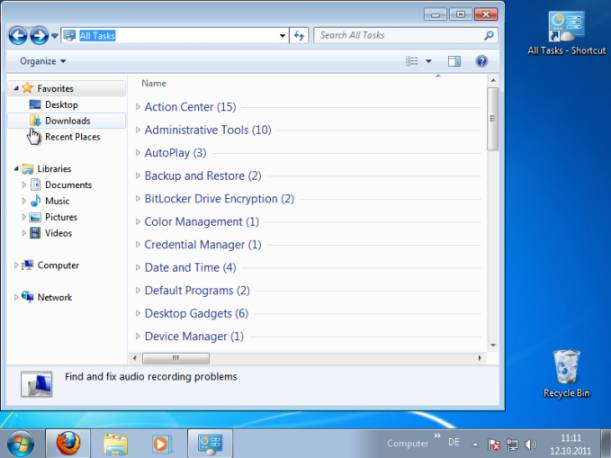Click the Forward navigation arrow
The width and height of the screenshot is (611, 458).
[39, 36]
